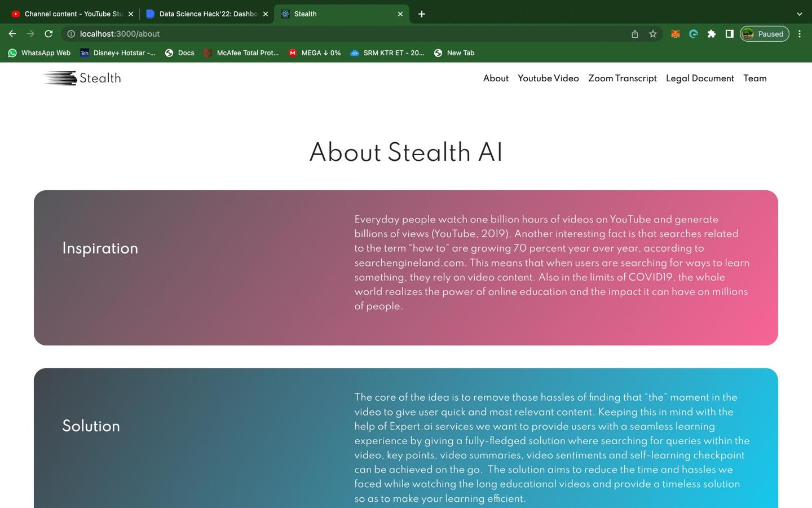The image size is (812, 508).
Task: Open McAfee Total Protection bookmark
Action: [x=241, y=52]
